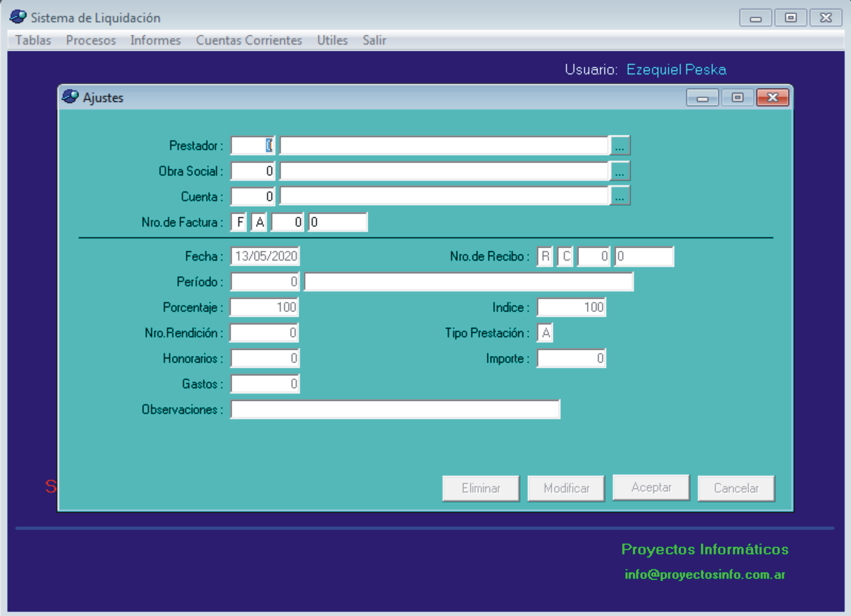Click the Observaciones text field
The width and height of the screenshot is (851, 616).
pos(395,409)
